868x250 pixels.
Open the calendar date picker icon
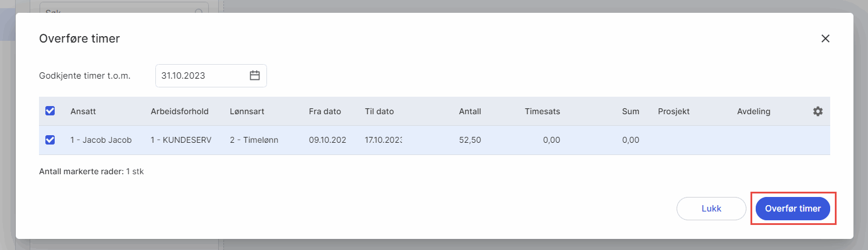click(x=254, y=76)
